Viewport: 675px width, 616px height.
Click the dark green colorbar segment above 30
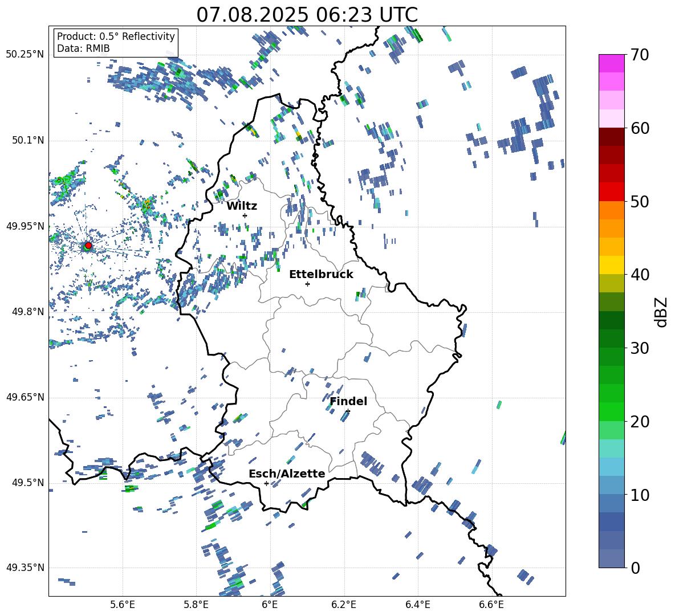coord(612,338)
